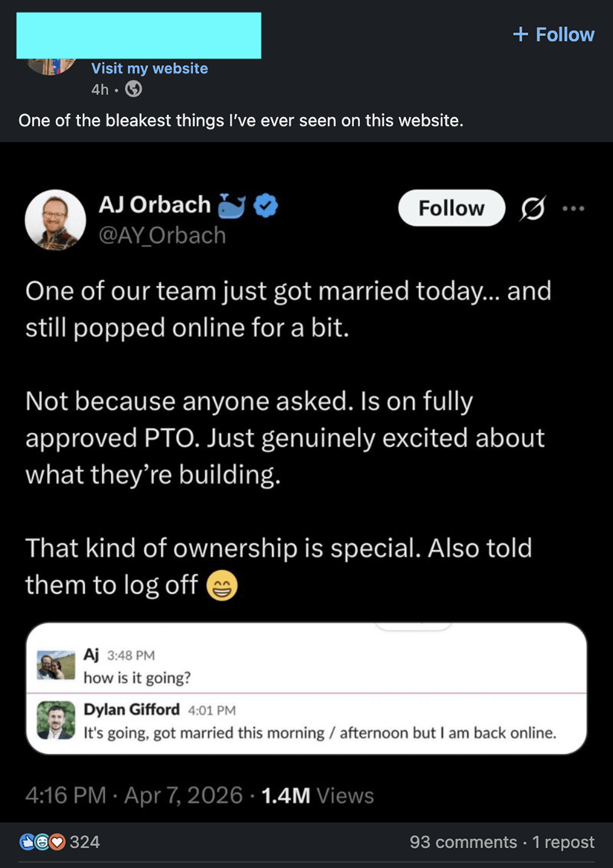Screen dimensions: 613x868
Task: Click the thumbs-up reaction icon
Action: 27,840
